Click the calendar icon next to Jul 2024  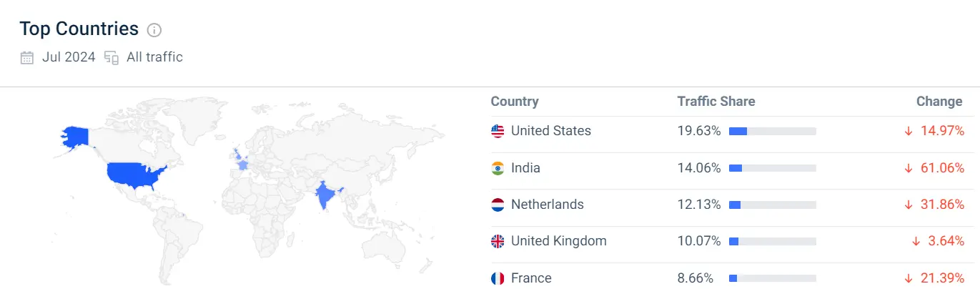pyautogui.click(x=27, y=58)
